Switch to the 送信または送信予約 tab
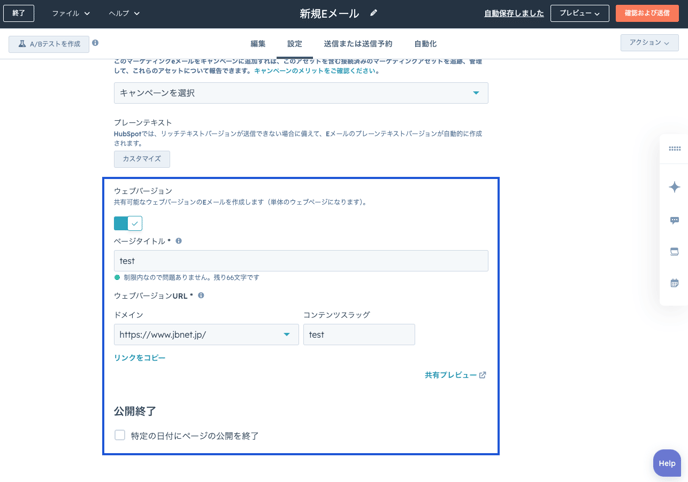The width and height of the screenshot is (688, 482). [x=357, y=44]
